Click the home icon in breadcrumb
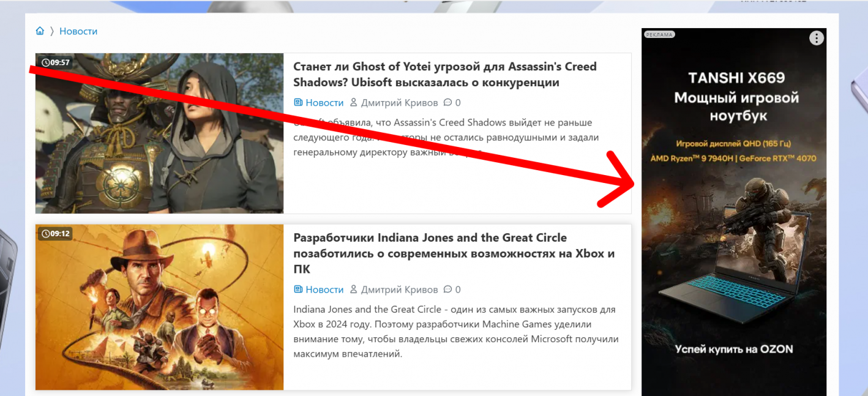Viewport: 868px width, 396px height. coord(40,31)
